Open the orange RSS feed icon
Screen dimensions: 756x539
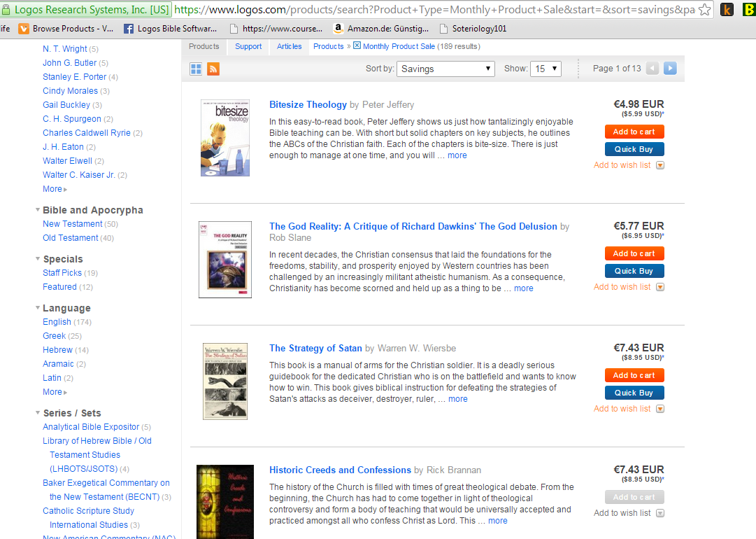tap(213, 69)
